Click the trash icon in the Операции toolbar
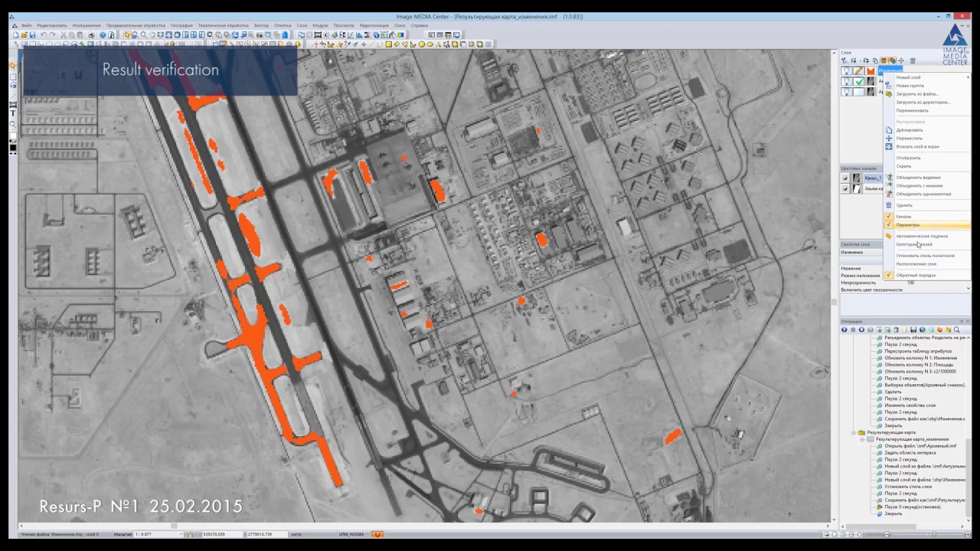The image size is (980, 551). click(x=897, y=330)
